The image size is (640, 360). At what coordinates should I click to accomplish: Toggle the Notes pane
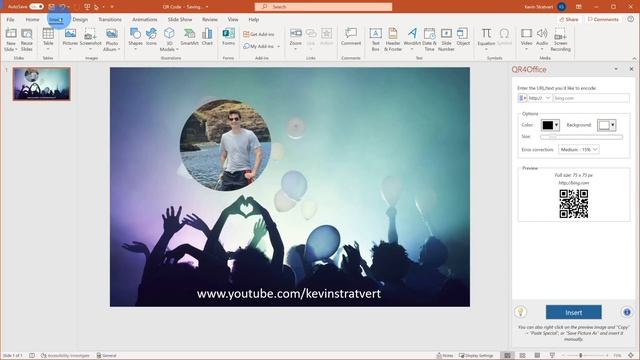coord(445,356)
